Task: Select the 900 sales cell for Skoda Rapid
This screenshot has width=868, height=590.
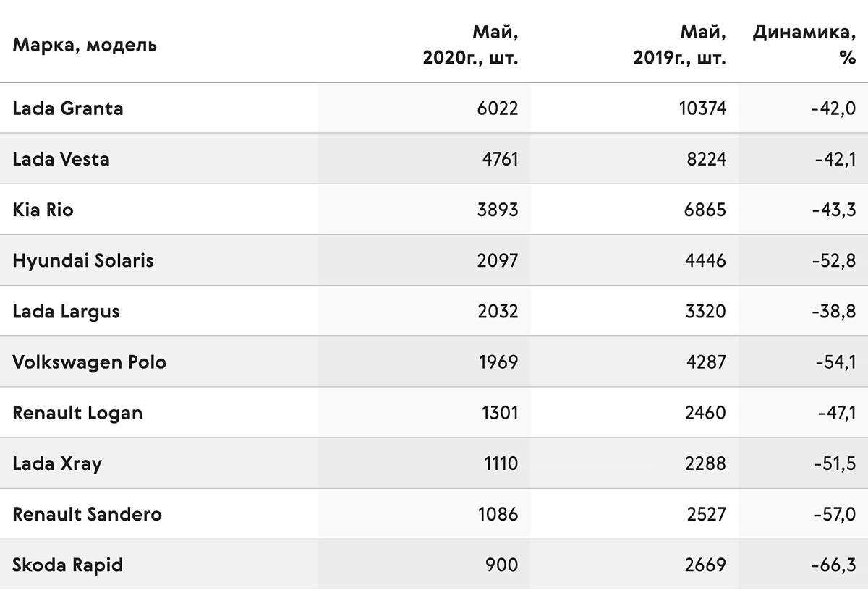Action: (x=503, y=565)
